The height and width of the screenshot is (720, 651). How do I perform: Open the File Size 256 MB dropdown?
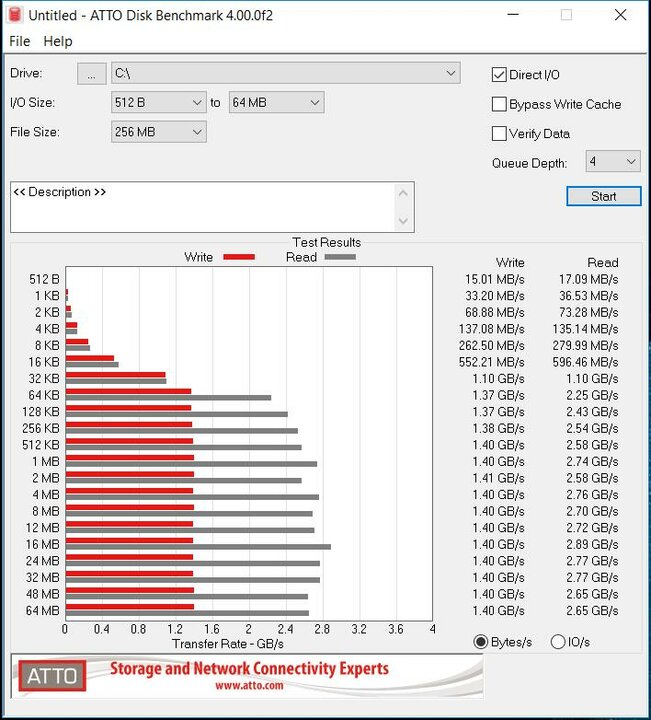pos(158,132)
